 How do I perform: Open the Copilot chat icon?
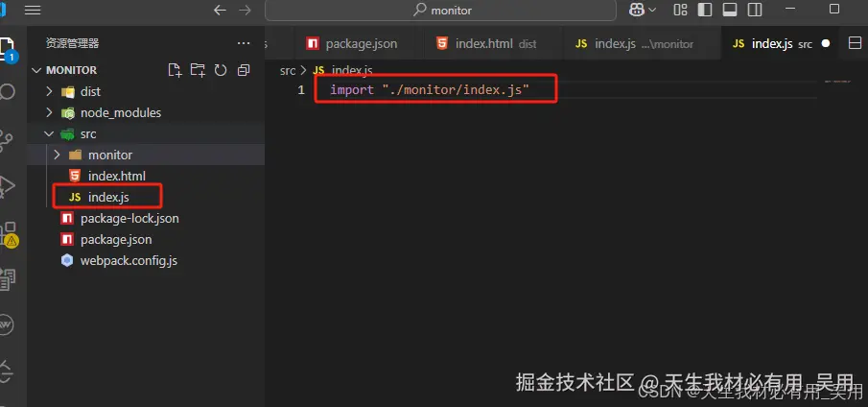(x=637, y=10)
